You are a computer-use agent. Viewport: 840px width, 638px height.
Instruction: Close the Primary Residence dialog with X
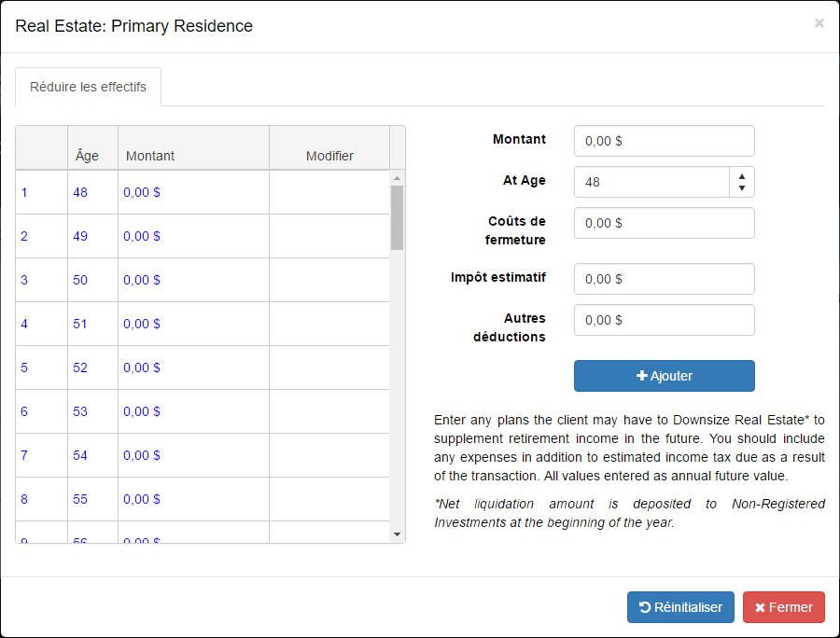pyautogui.click(x=819, y=23)
